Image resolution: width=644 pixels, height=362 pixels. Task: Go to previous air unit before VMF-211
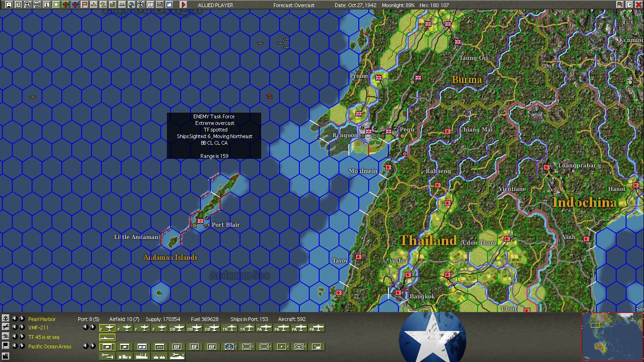(x=15, y=328)
